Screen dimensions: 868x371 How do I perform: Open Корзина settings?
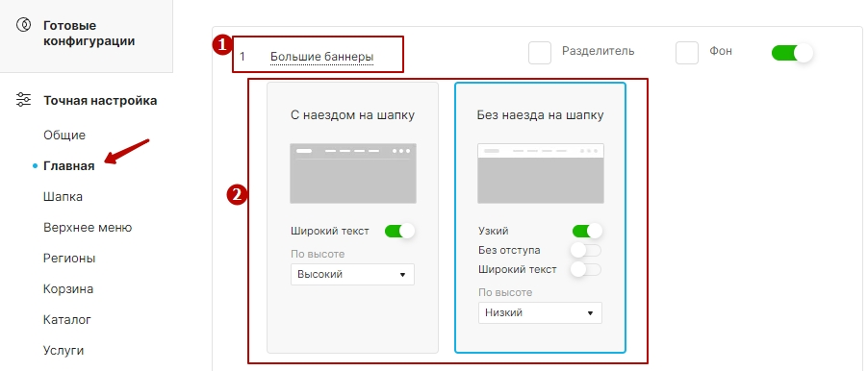[68, 288]
